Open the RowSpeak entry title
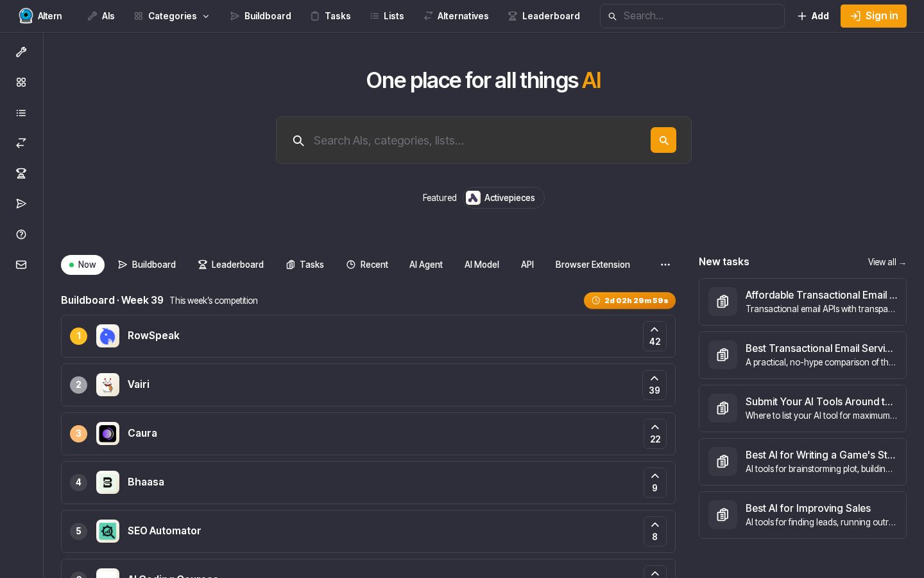The image size is (924, 578). coord(153,336)
